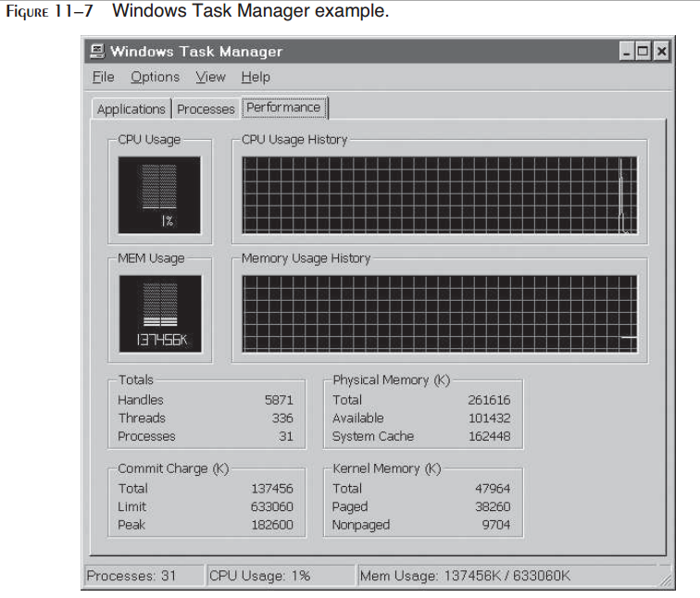Switch to the Processes tab
The image size is (700, 598).
click(x=206, y=109)
